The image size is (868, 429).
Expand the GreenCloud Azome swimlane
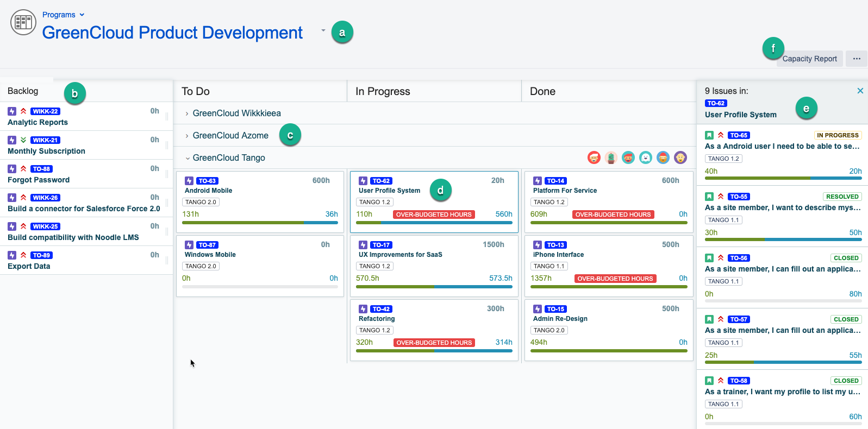[187, 136]
